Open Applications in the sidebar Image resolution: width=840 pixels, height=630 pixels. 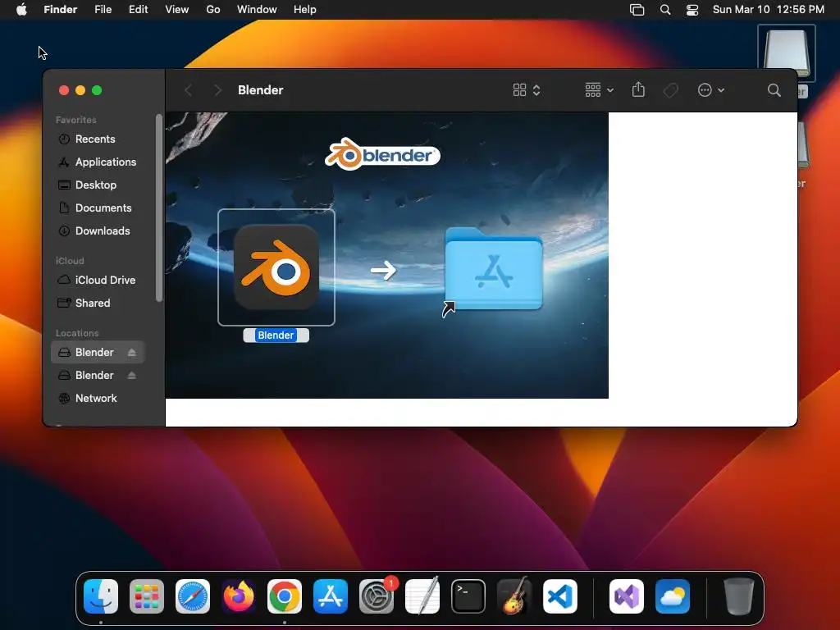click(98, 162)
